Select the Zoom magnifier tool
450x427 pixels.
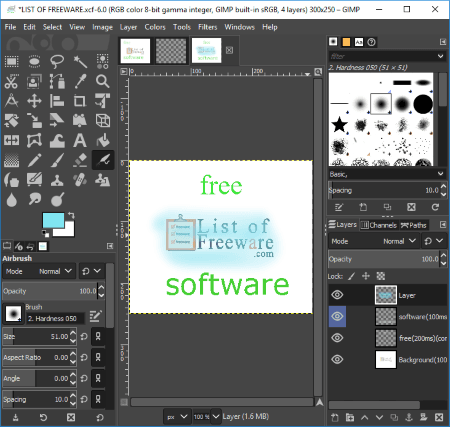(103, 81)
